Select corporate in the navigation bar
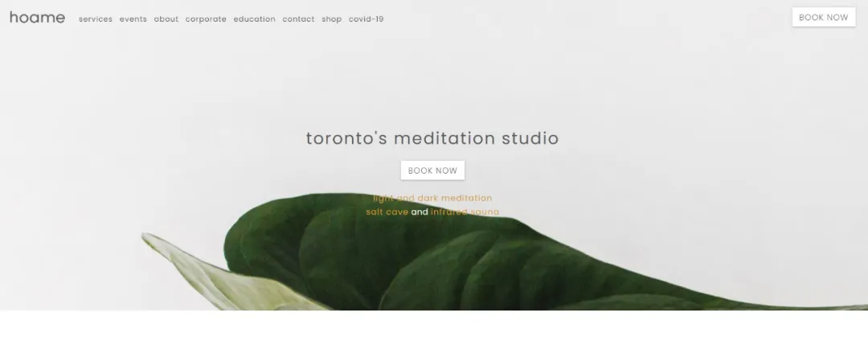The width and height of the screenshot is (868, 337). click(206, 18)
